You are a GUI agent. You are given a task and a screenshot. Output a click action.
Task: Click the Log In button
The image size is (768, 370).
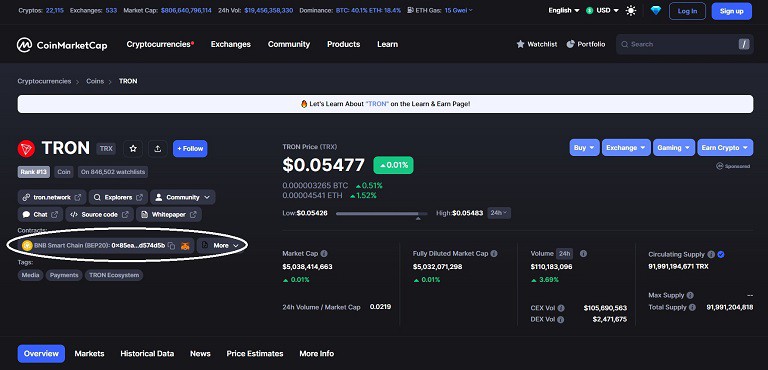pyautogui.click(x=687, y=11)
